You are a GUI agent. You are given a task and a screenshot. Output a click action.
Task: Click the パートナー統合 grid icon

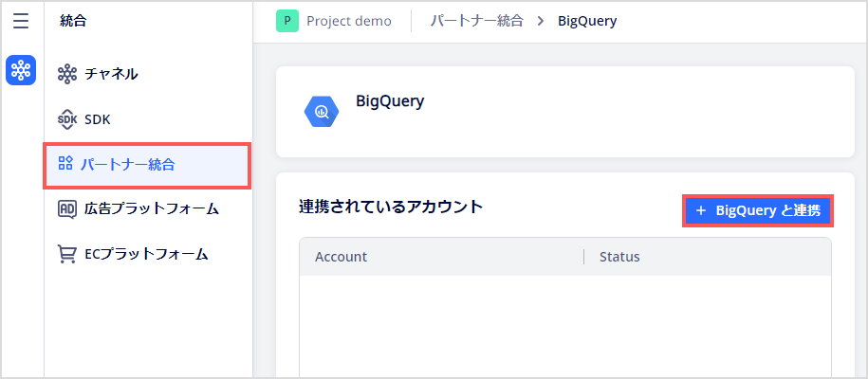click(x=65, y=163)
